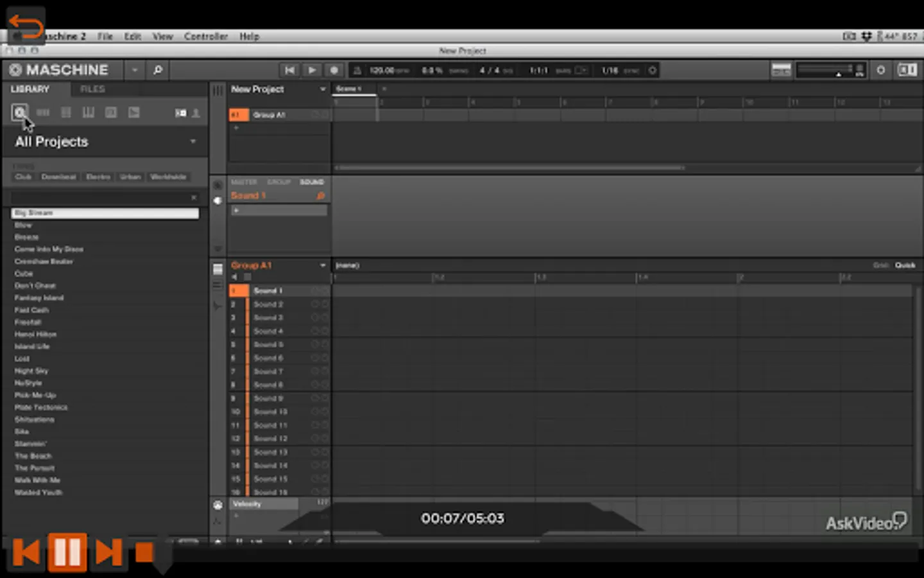Toggle the metronome icon
Screen dimensions: 924x578
(x=357, y=70)
